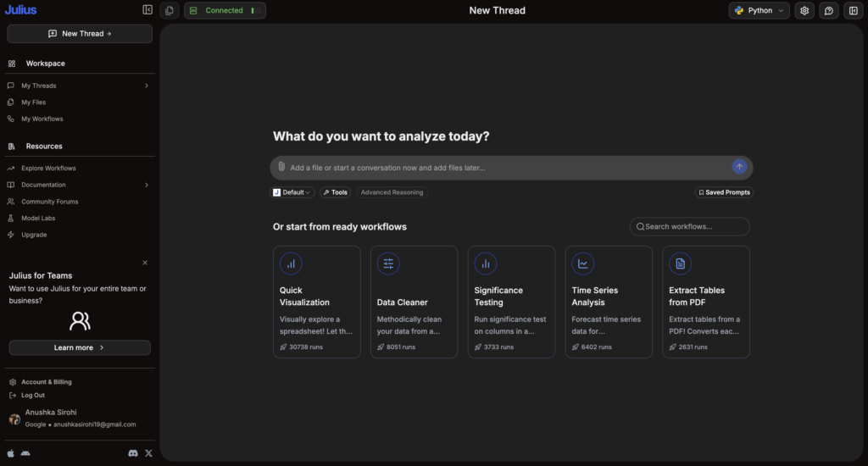The height and width of the screenshot is (466, 868).
Task: Click the 'New Thread' page title
Action: [x=497, y=10]
